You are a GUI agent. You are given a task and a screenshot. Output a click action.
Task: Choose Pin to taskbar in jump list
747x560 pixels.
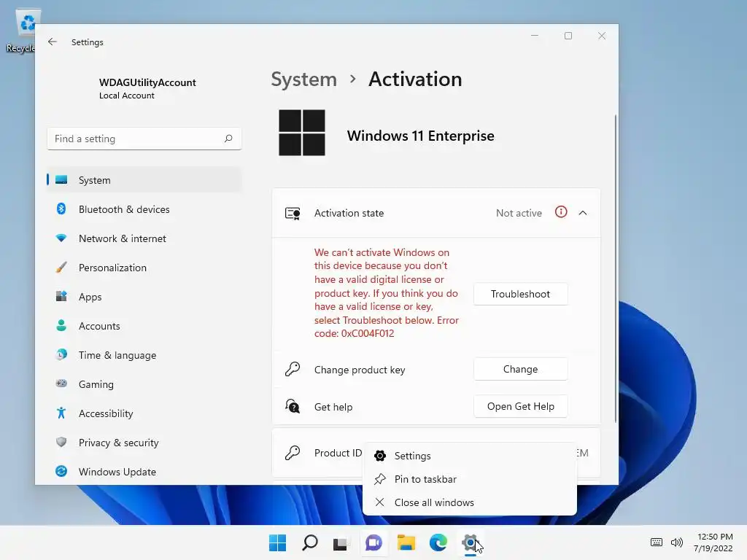[470, 479]
